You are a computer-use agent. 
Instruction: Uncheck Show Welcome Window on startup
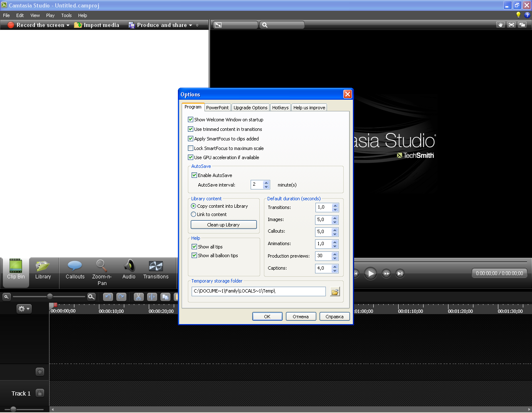click(191, 120)
